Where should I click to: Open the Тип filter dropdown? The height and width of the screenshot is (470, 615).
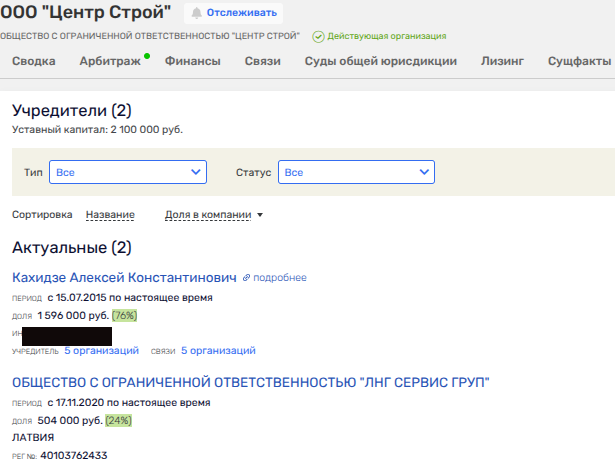127,173
